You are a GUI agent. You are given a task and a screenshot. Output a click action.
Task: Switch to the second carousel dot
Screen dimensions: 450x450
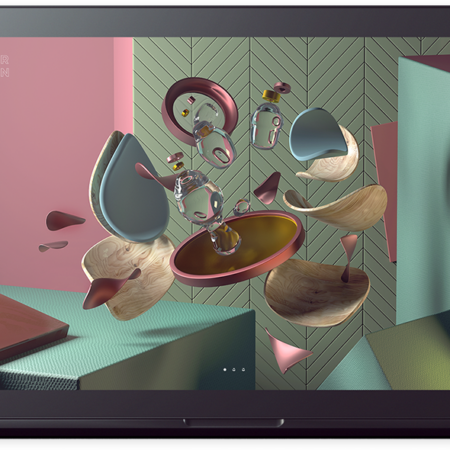coord(234,369)
